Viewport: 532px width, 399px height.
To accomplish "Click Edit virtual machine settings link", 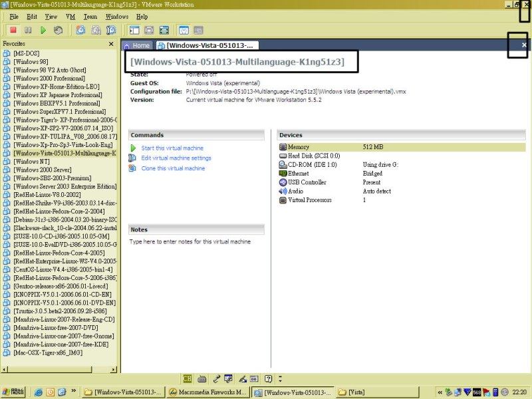I will tap(176, 158).
